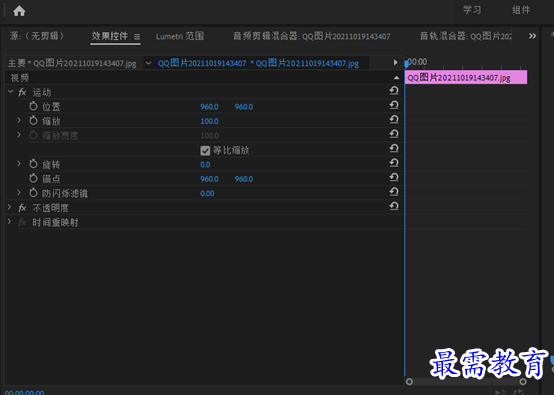Uncheck the 等比缩放 checkbox
Image resolution: width=554 pixels, height=395 pixels.
[205, 151]
